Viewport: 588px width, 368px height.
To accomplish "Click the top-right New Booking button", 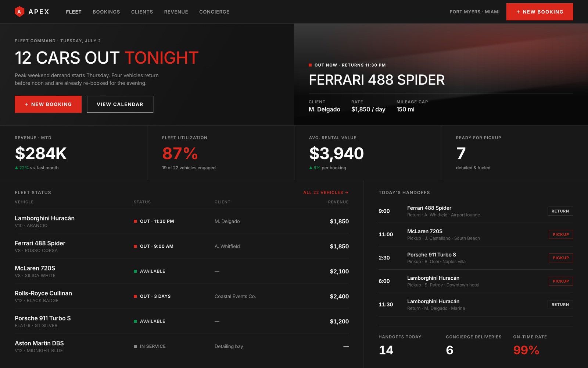I will click(x=539, y=12).
